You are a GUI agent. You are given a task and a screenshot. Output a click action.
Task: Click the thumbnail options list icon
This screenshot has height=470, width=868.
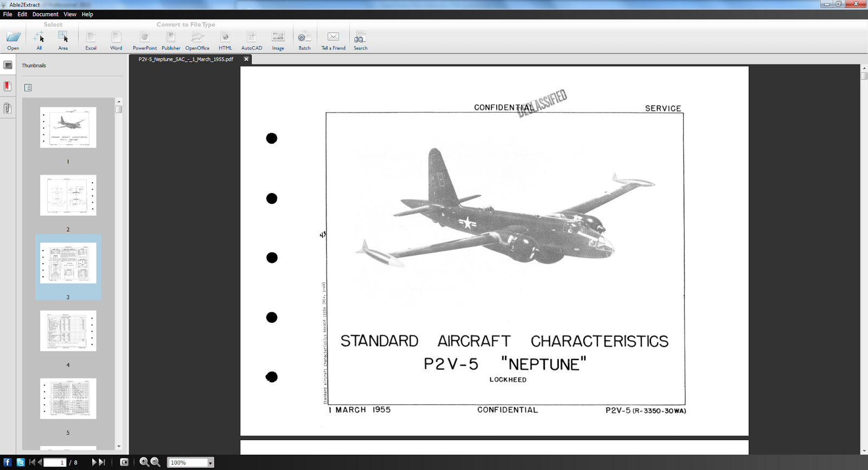(x=28, y=87)
